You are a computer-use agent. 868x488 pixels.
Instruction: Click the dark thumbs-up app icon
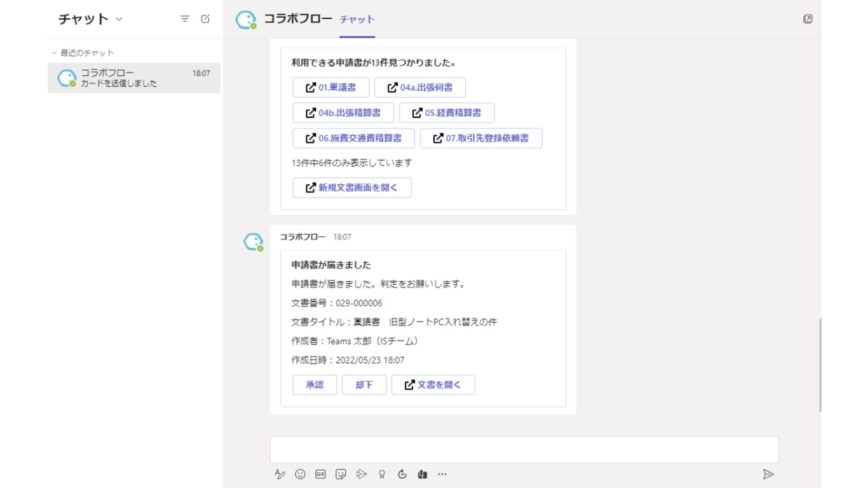click(x=423, y=474)
